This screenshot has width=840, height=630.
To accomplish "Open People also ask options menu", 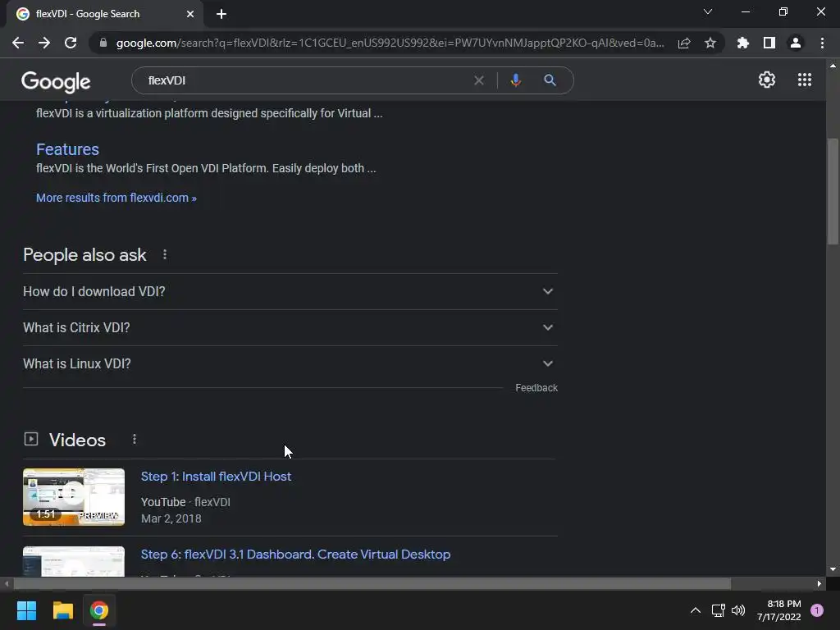I will (x=164, y=254).
